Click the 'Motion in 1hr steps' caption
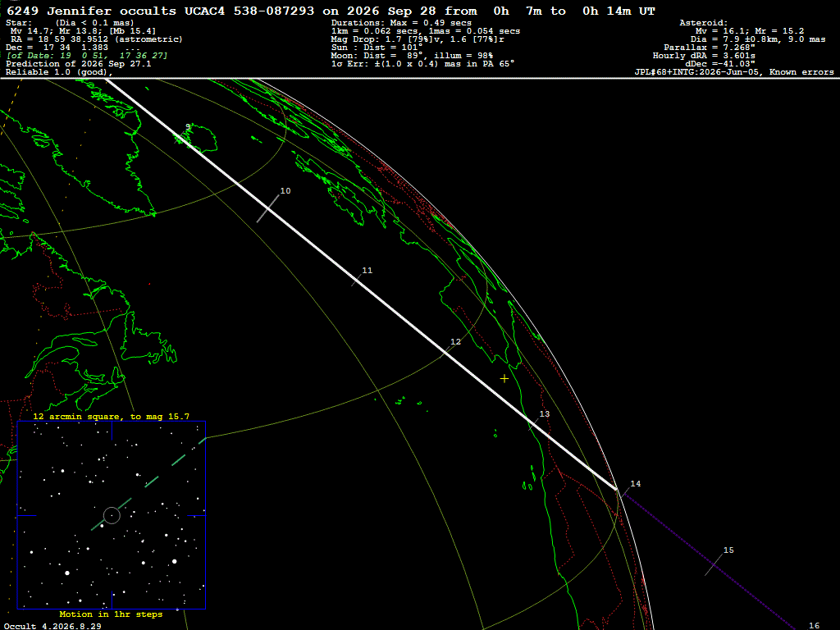The height and width of the screenshot is (630, 840). (111, 614)
